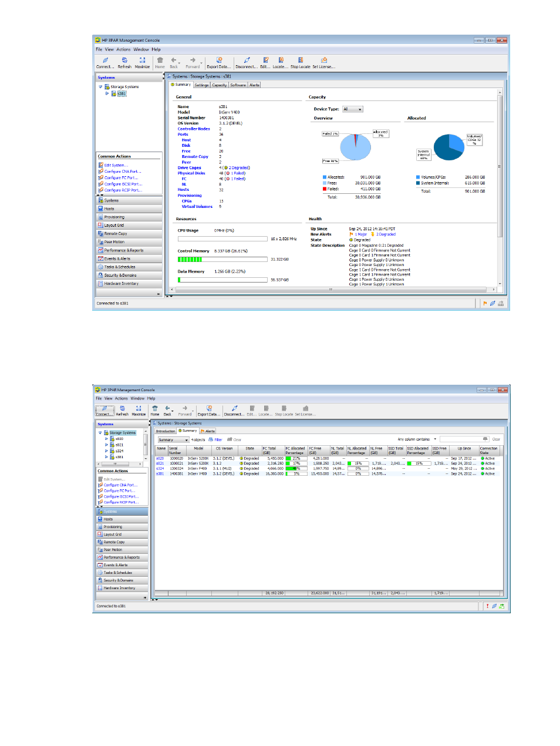Switch to Introduction tab in lower window
Image resolution: width=560 pixels, height=746 pixels.
tap(166, 431)
